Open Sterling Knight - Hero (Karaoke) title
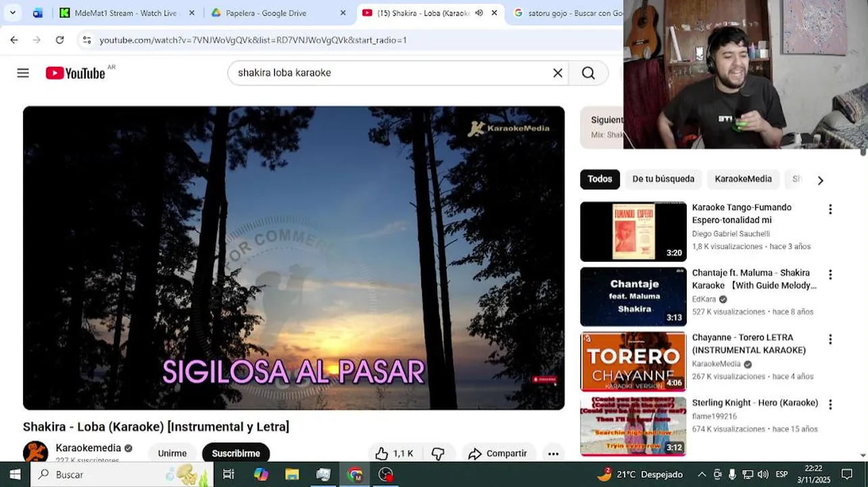The width and height of the screenshot is (868, 487). tap(755, 403)
